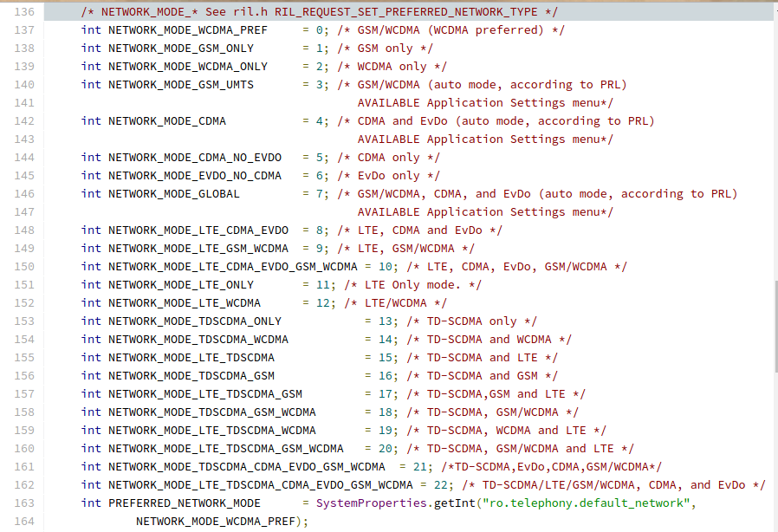The width and height of the screenshot is (778, 532).
Task: Click the vertical scrollbar thumb on right edge
Action: click(x=775, y=326)
